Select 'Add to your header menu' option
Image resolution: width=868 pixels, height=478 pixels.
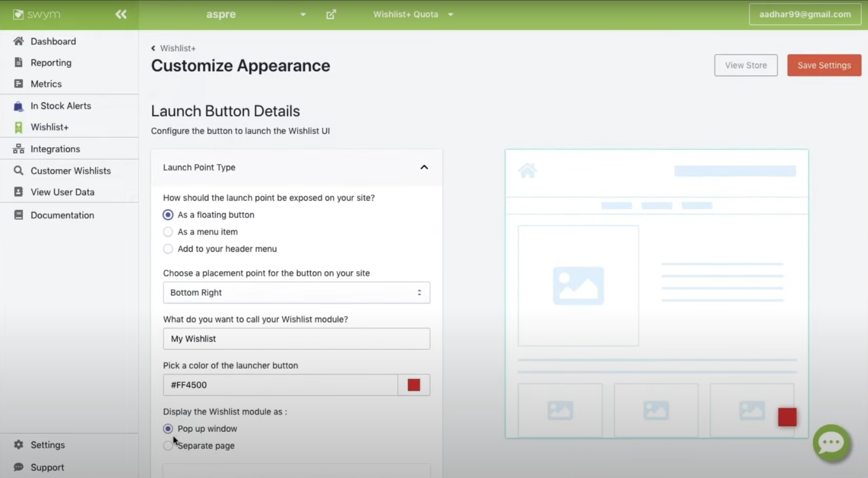click(x=168, y=249)
